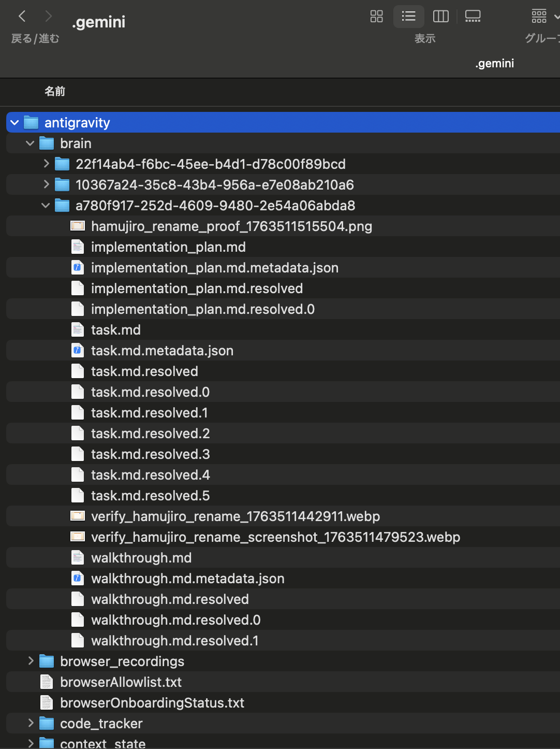The image size is (560, 749).
Task: Click the 22f14ab4 folder icon
Action: [62, 164]
